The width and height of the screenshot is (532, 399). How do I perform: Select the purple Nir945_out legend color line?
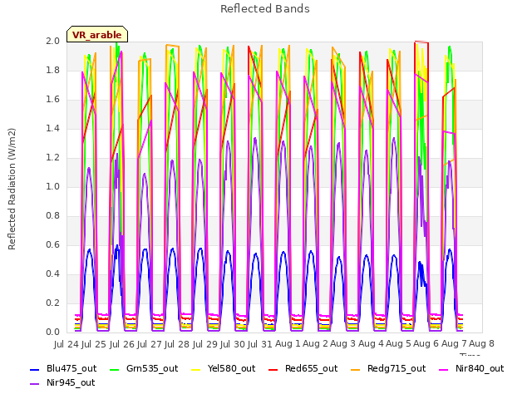tap(35, 384)
